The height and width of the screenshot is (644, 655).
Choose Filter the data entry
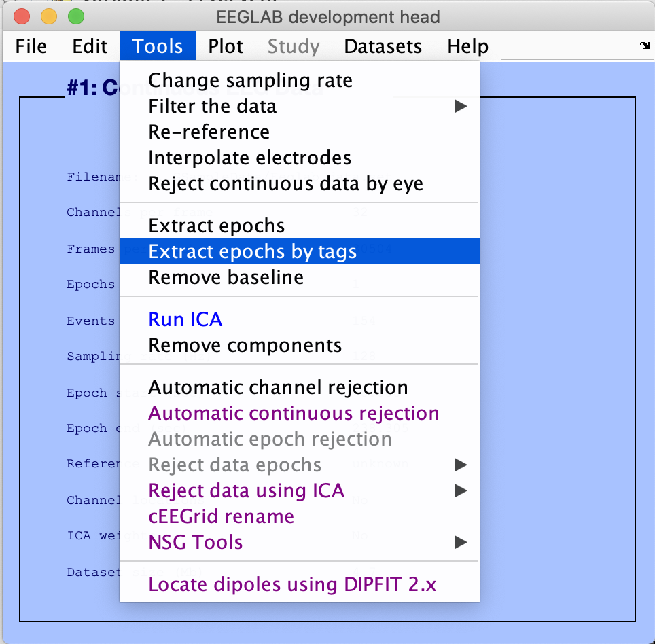pyautogui.click(x=300, y=106)
